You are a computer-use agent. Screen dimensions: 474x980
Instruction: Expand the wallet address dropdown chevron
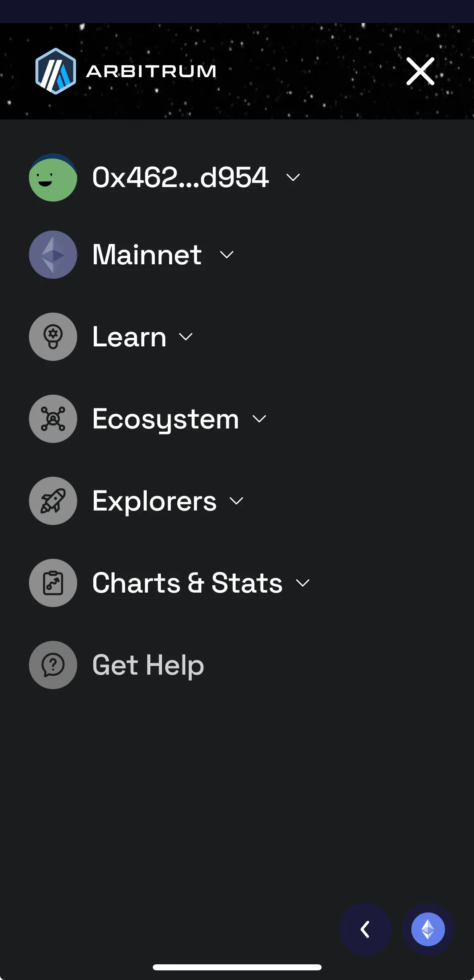pyautogui.click(x=293, y=177)
